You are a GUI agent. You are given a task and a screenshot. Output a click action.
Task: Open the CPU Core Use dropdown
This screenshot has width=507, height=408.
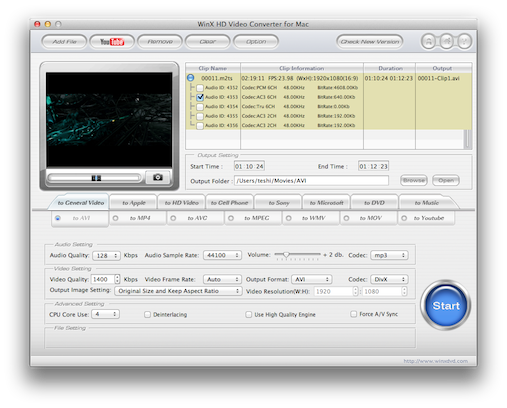pos(106,314)
